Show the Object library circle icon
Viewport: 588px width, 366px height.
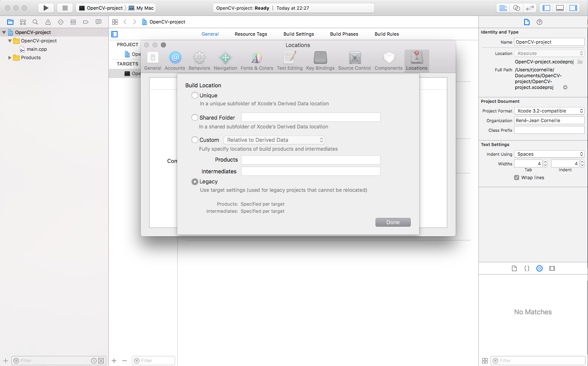539,268
